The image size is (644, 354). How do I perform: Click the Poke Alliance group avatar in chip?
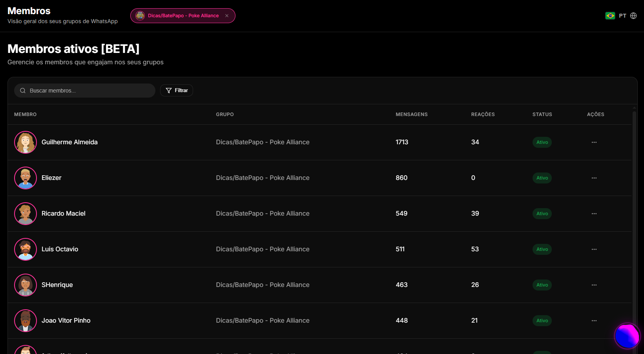pos(140,16)
